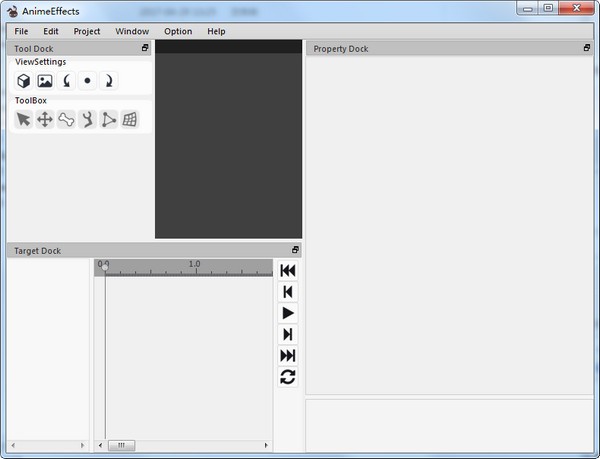Image resolution: width=600 pixels, height=459 pixels.
Task: Select the cursor arrow tool in ToolBox
Action: click(x=24, y=120)
